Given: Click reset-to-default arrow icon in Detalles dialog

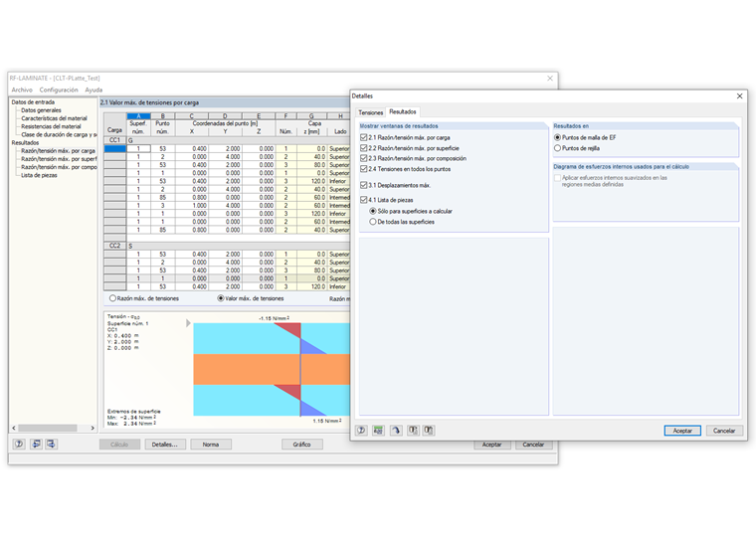Looking at the screenshot, I should [x=396, y=430].
